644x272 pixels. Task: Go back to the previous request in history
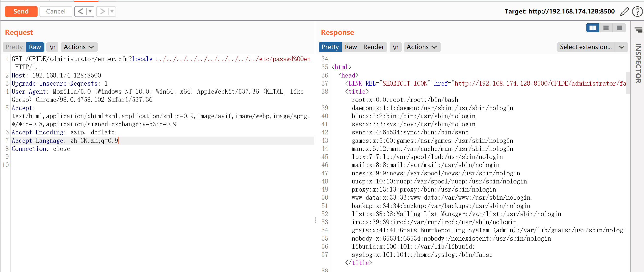[80, 12]
